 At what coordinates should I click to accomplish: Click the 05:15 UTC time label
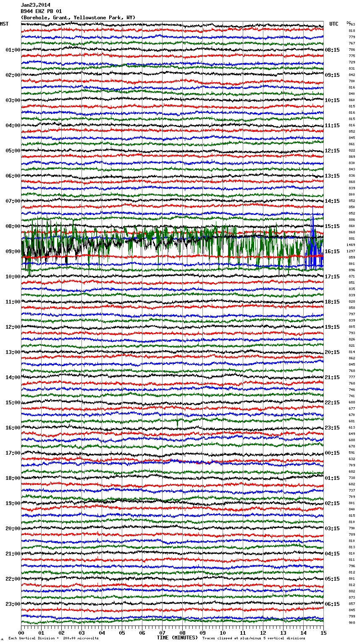[x=332, y=579]
